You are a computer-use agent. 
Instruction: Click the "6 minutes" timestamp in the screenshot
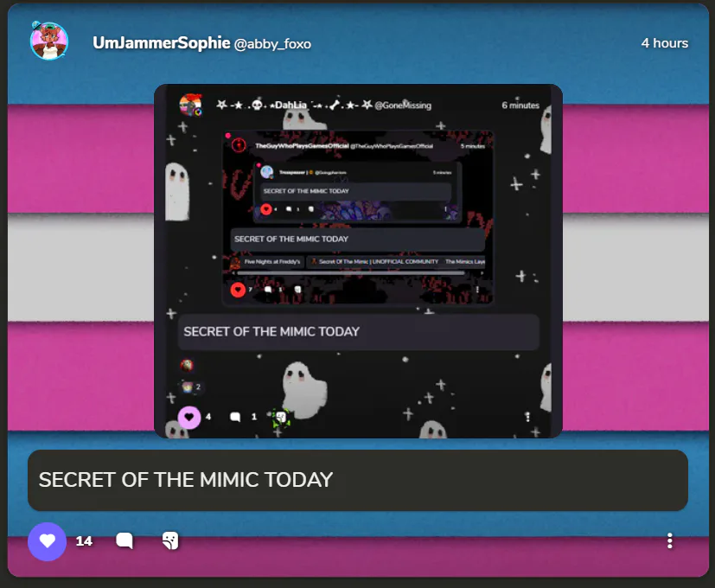click(x=520, y=105)
